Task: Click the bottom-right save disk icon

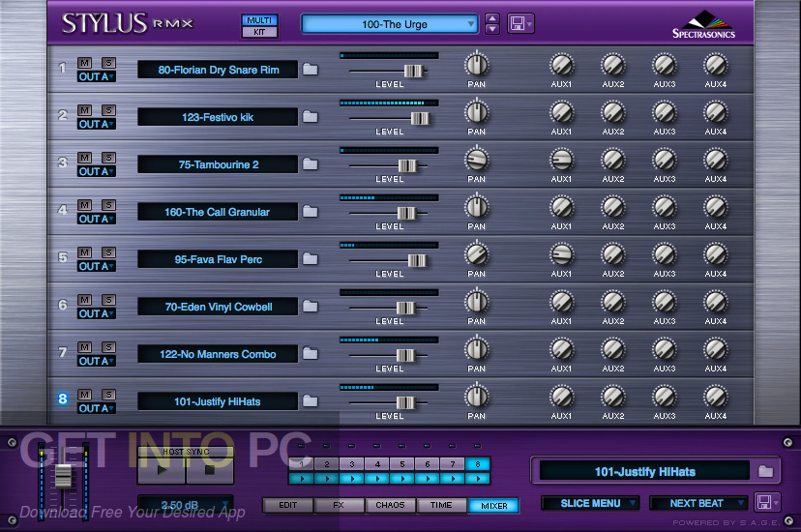Action: 767,502
